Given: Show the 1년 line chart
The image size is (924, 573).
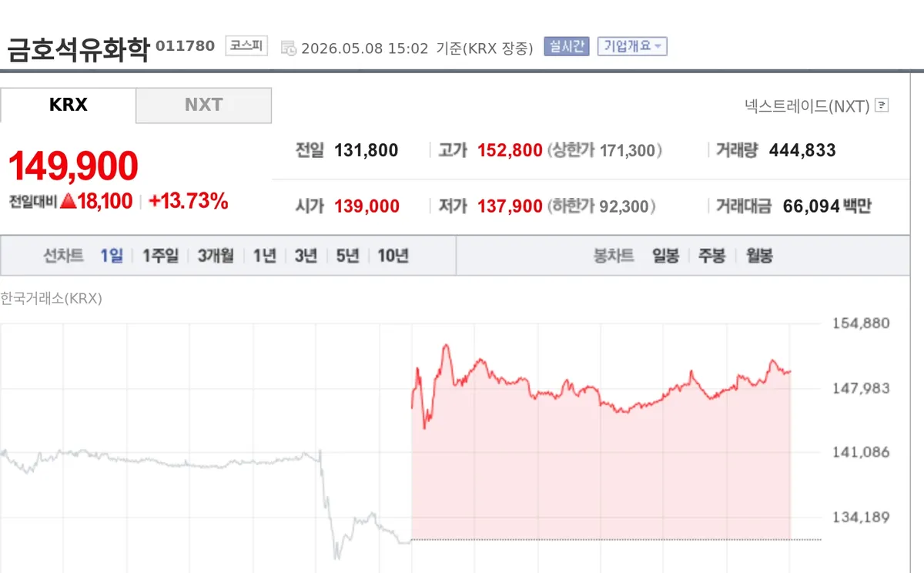Looking at the screenshot, I should coord(265,256).
